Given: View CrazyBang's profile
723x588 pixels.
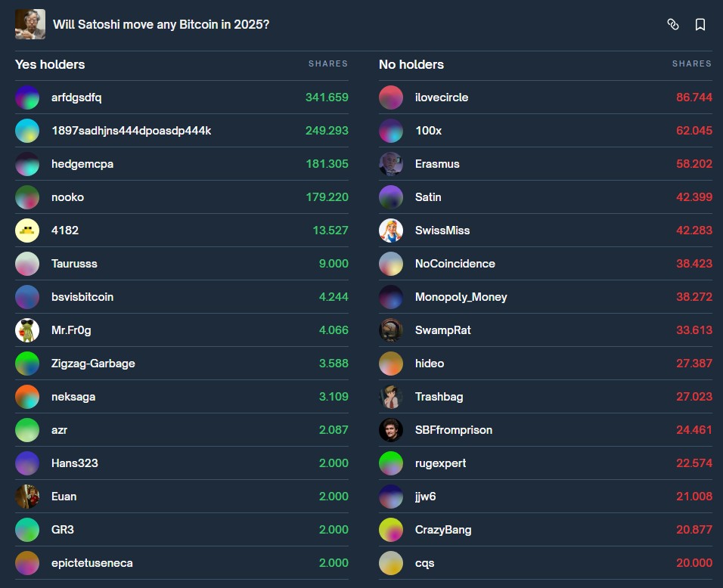Looking at the screenshot, I should point(443,530).
